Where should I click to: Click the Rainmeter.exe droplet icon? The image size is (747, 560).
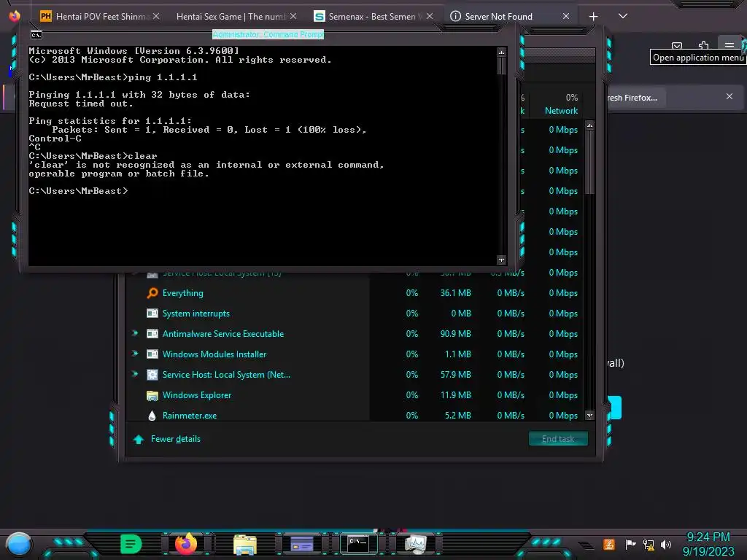click(x=152, y=416)
